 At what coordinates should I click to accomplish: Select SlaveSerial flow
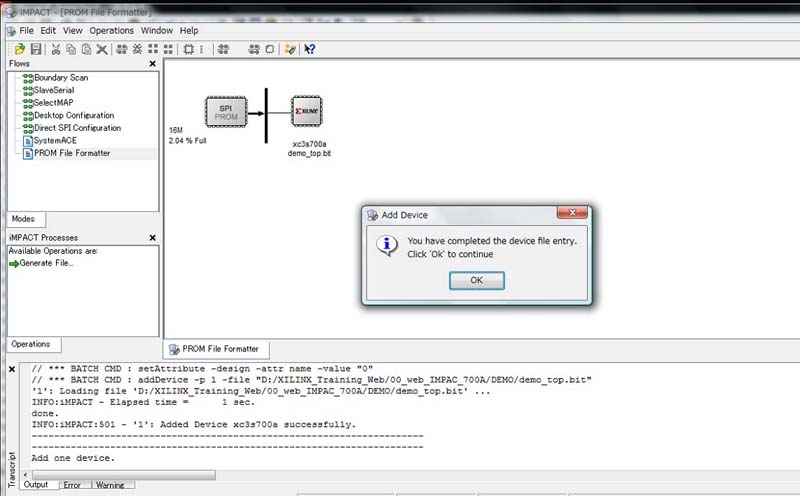click(x=54, y=90)
